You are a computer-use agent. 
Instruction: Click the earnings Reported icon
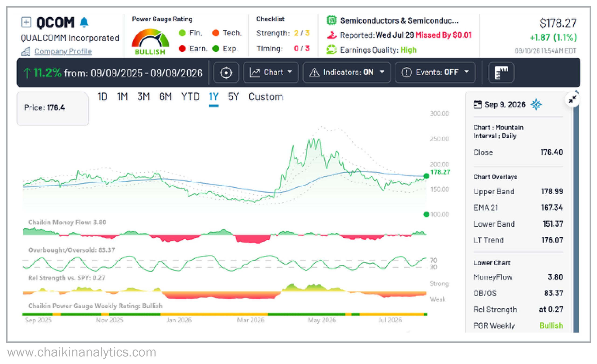pos(331,35)
